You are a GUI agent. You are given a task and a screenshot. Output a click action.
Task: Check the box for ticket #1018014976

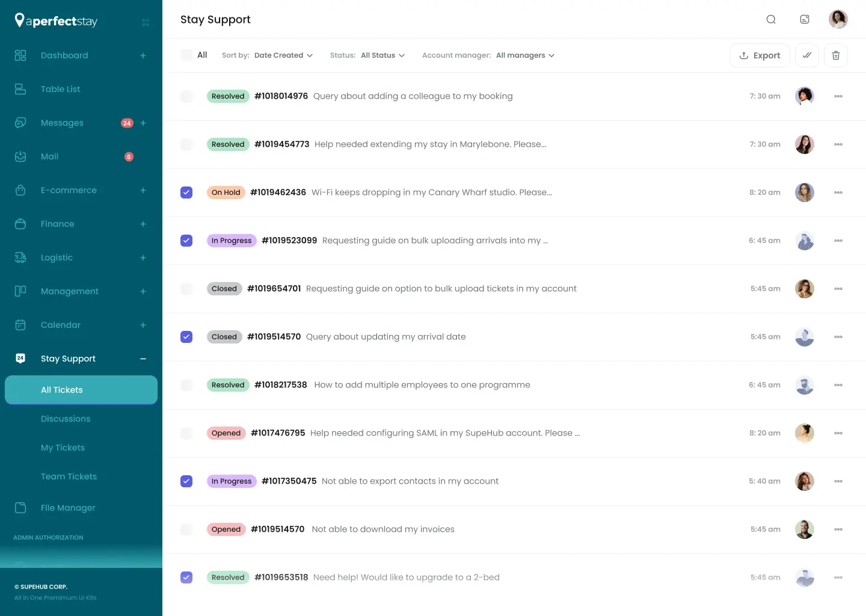[x=186, y=96]
